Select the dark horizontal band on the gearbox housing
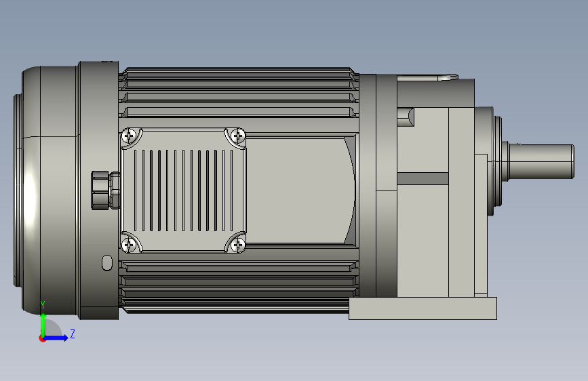 (423, 178)
